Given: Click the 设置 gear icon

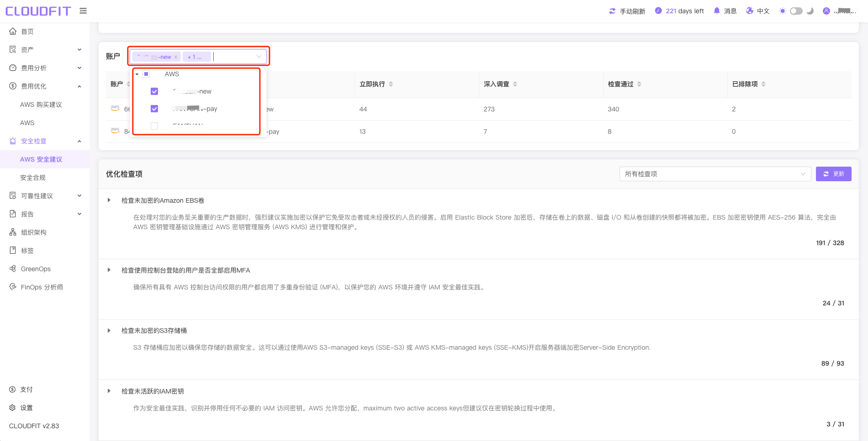Looking at the screenshot, I should (x=12, y=408).
